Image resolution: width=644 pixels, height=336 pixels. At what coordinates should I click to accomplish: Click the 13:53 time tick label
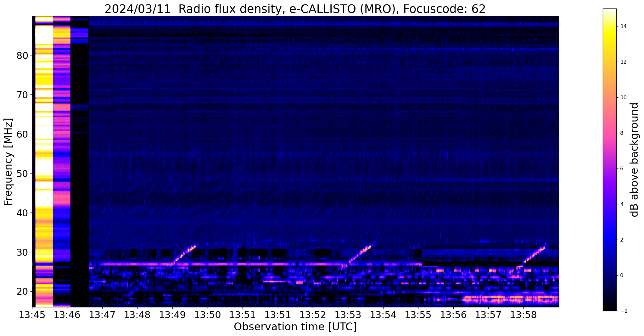[x=348, y=315]
